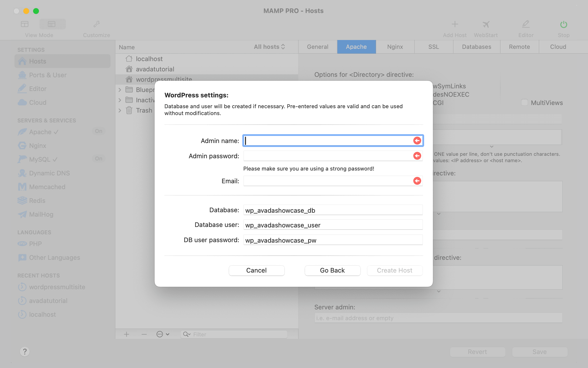The image size is (588, 368).
Task: Edit the DB user password field
Action: [x=333, y=240]
